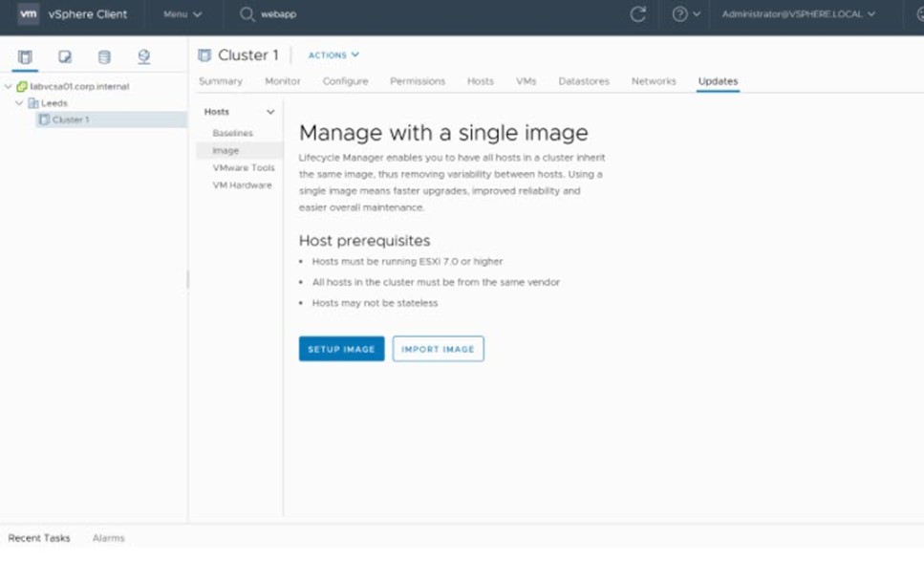Click the Setup Image button
This screenshot has width=924, height=563.
tap(342, 349)
